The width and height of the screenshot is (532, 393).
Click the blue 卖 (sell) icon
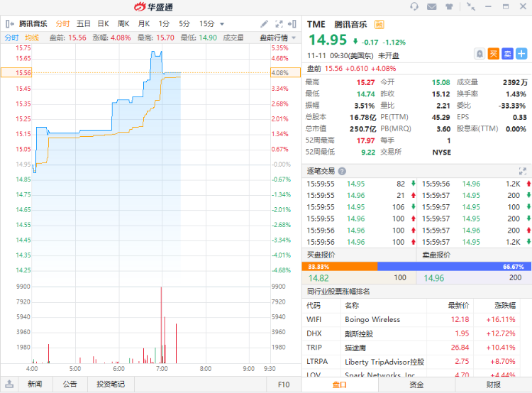[507, 53]
